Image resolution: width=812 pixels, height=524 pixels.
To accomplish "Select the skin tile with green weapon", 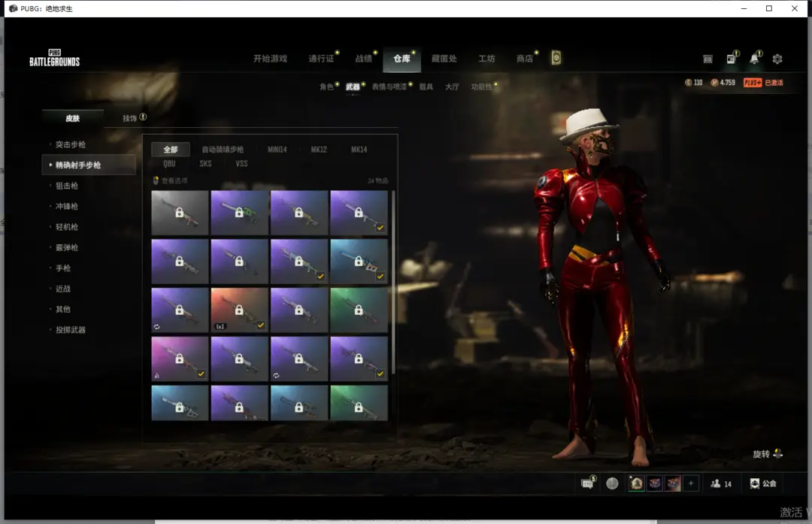I will click(x=239, y=213).
